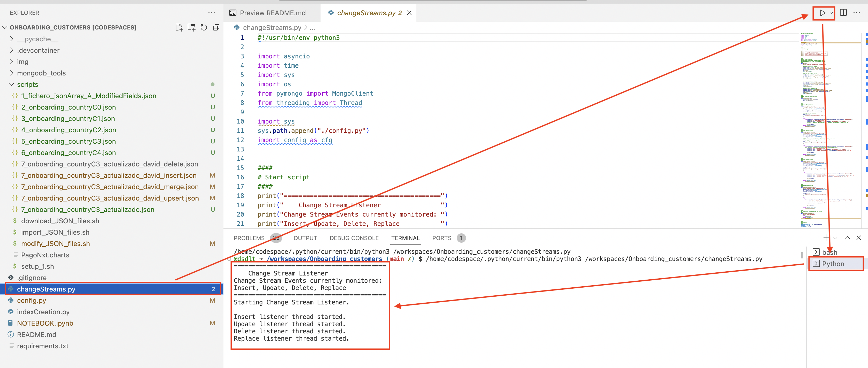Split the editor to the right

pyautogui.click(x=843, y=13)
